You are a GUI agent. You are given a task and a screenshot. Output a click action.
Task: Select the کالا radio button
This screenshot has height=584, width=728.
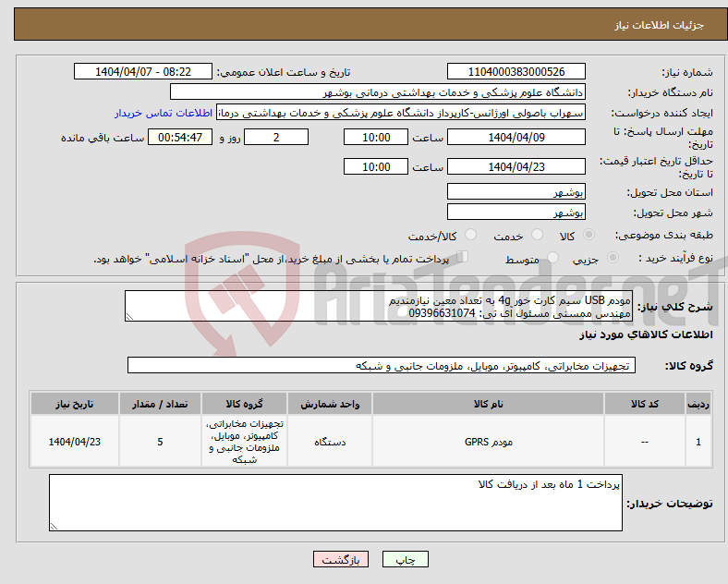[588, 235]
